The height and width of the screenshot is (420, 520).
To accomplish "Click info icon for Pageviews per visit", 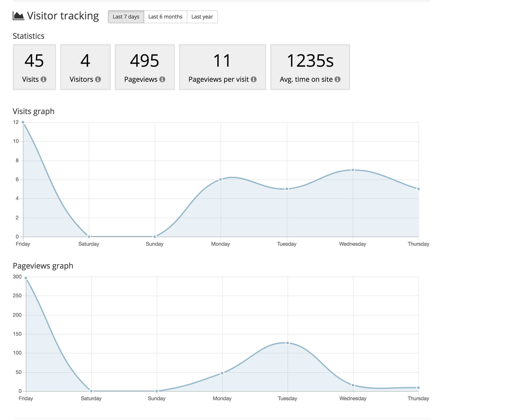I will click(x=254, y=79).
